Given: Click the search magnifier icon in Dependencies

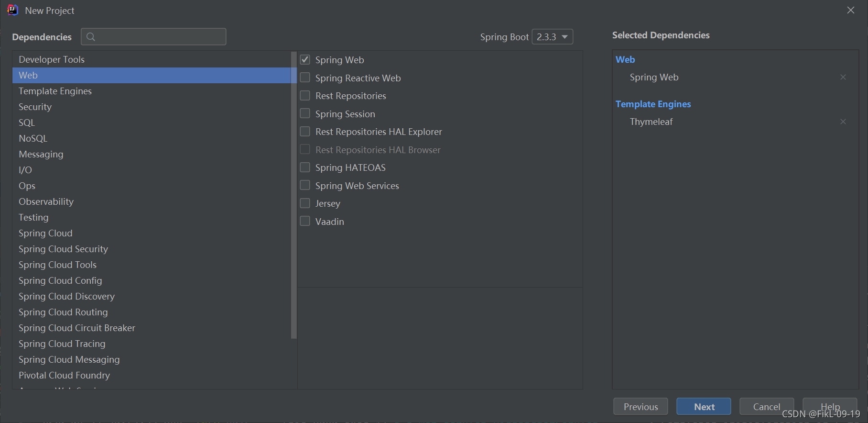Looking at the screenshot, I should coord(91,37).
